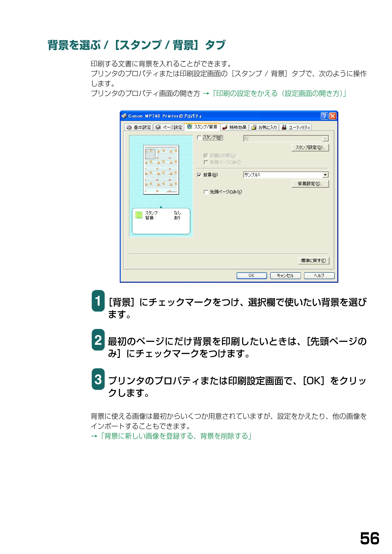This screenshot has height=554, width=392.
Task: Click the お気に入り tab favorites icon
Action: pos(254,127)
